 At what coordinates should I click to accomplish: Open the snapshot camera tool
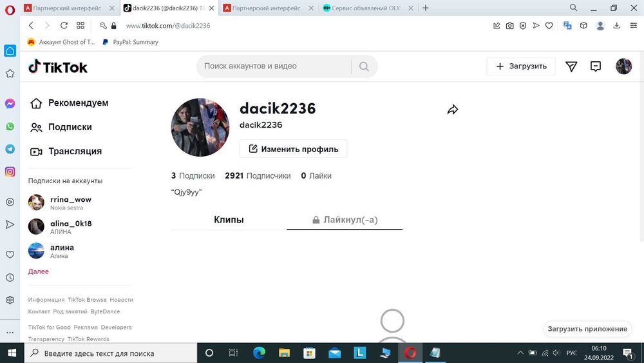[x=509, y=26]
